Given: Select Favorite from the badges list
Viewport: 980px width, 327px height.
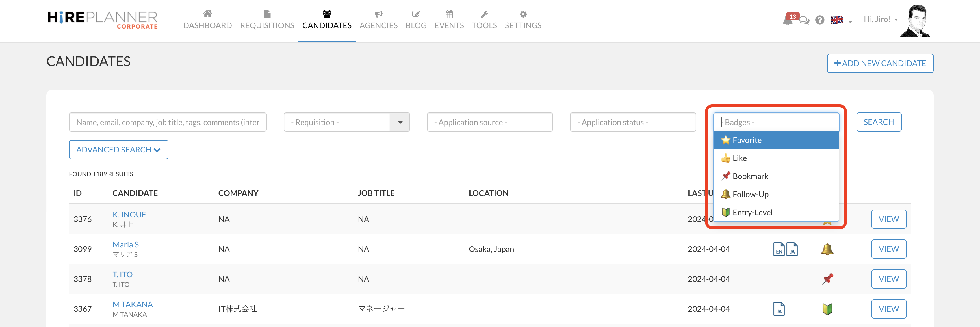Looking at the screenshot, I should pyautogui.click(x=776, y=140).
